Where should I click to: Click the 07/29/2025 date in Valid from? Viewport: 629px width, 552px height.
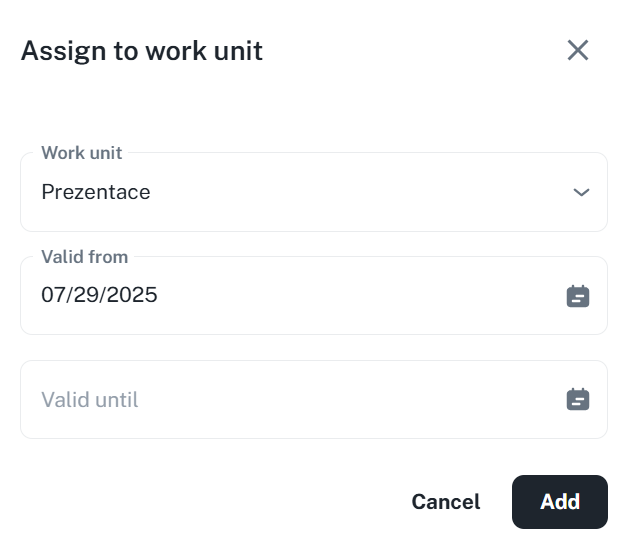click(99, 295)
